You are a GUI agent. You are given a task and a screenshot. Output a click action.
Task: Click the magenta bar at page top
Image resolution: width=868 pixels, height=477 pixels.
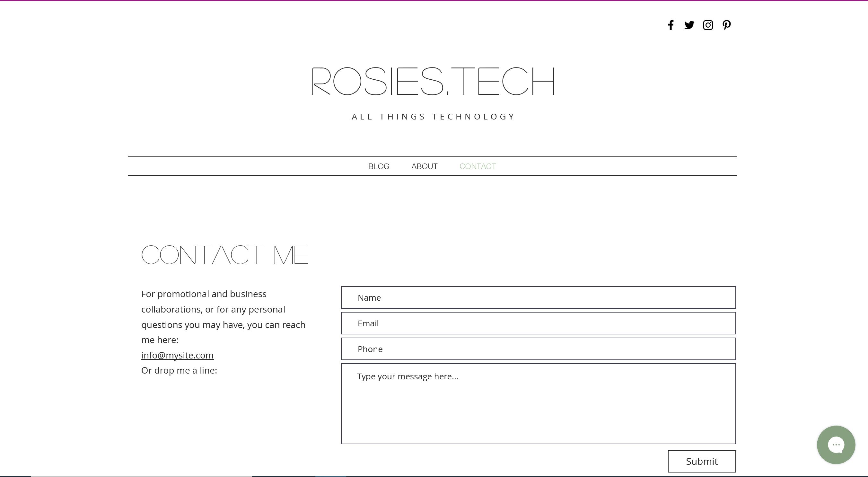point(434,0)
